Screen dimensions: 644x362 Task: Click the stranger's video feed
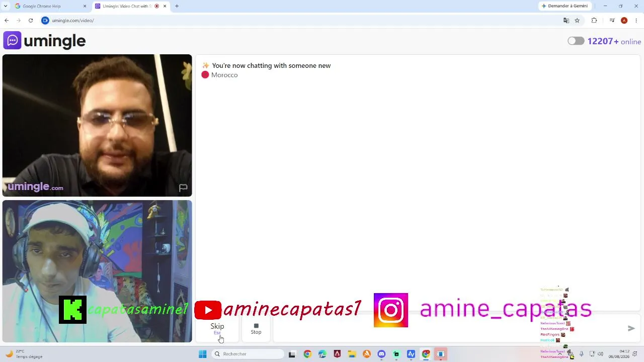[x=97, y=125]
